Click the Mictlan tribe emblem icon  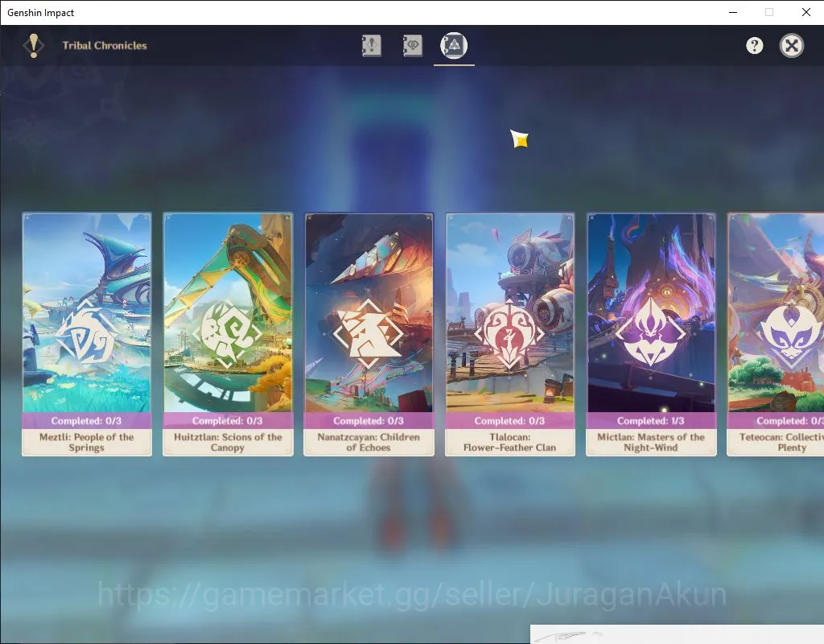(650, 332)
